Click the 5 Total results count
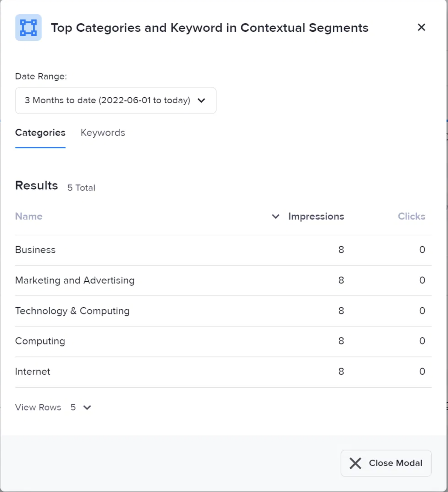 (81, 188)
